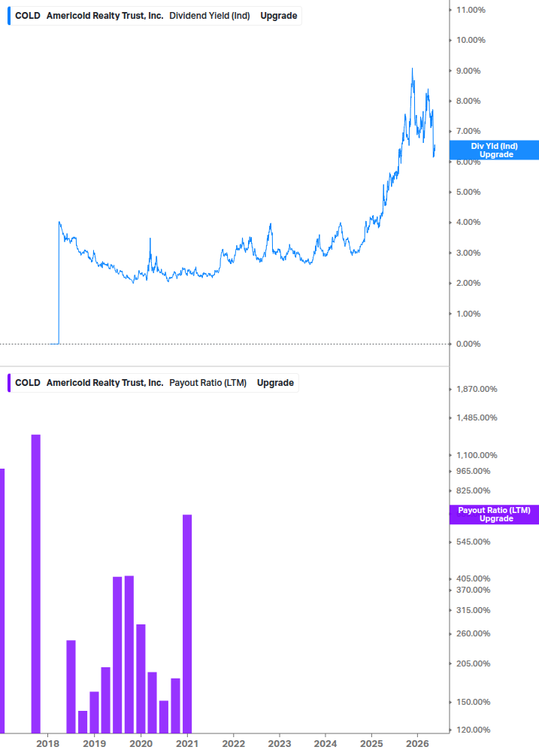Click the 965.00% payout axis label
This screenshot has width=539, height=756.
(473, 471)
